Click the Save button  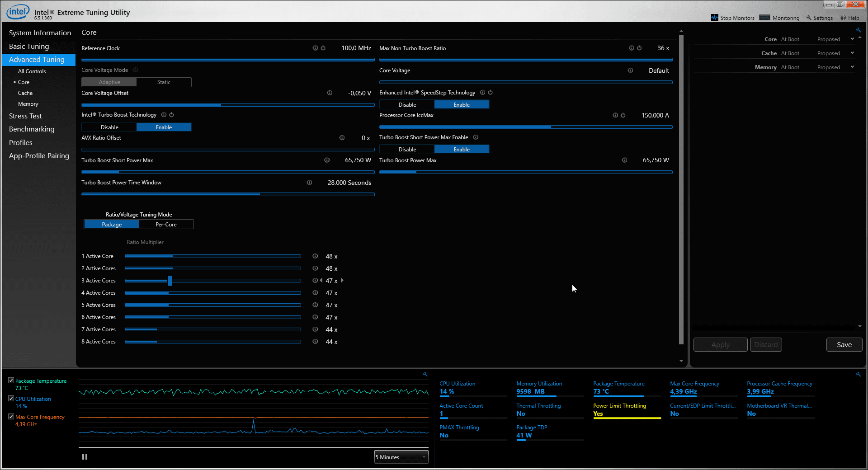pos(844,345)
